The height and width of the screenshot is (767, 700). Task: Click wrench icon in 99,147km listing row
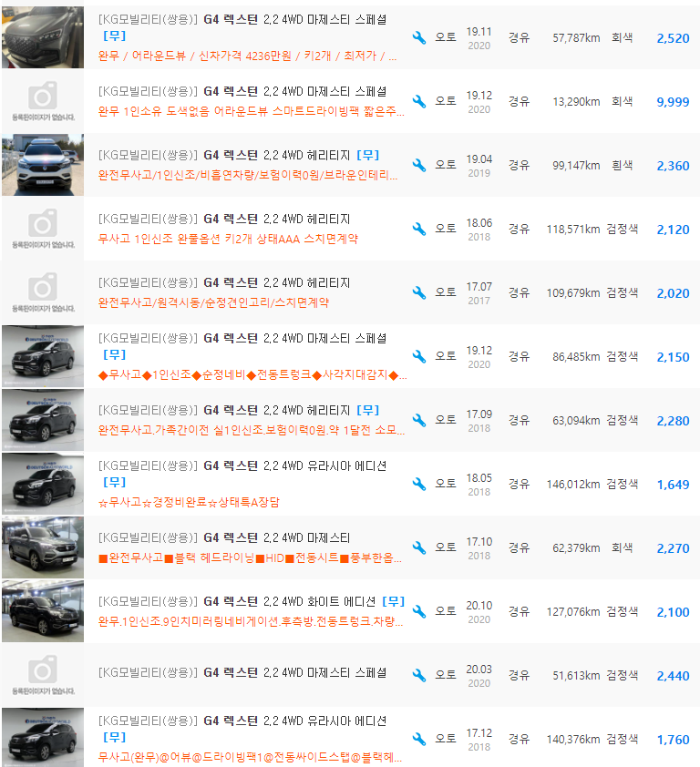[x=419, y=166]
